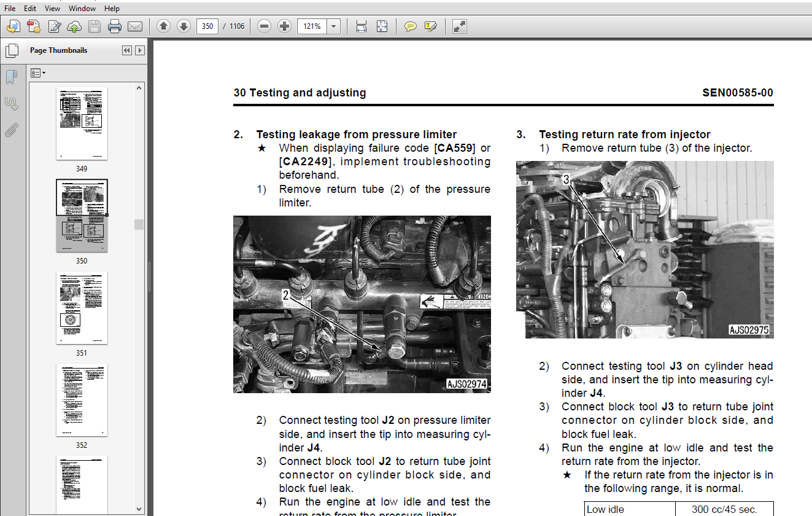Screen dimensions: 812x516
Task: Click the table cell '300 cc/45 sec.'
Action: pyautogui.click(x=724, y=509)
